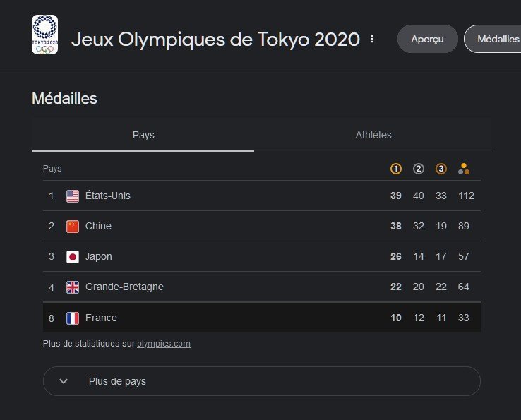This screenshot has height=420, width=521.
Task: Expand the Plus de pays list
Action: (x=262, y=381)
